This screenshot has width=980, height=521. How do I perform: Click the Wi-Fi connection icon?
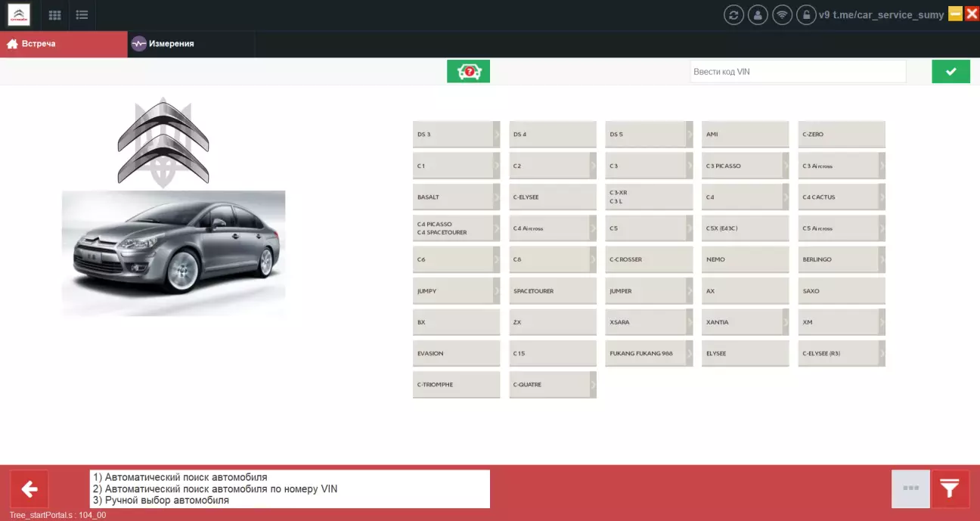[782, 15]
